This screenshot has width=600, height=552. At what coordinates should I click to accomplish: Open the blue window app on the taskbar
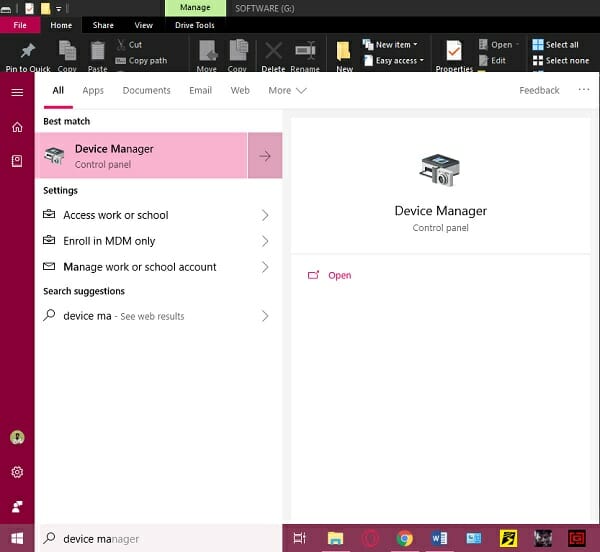(474, 538)
